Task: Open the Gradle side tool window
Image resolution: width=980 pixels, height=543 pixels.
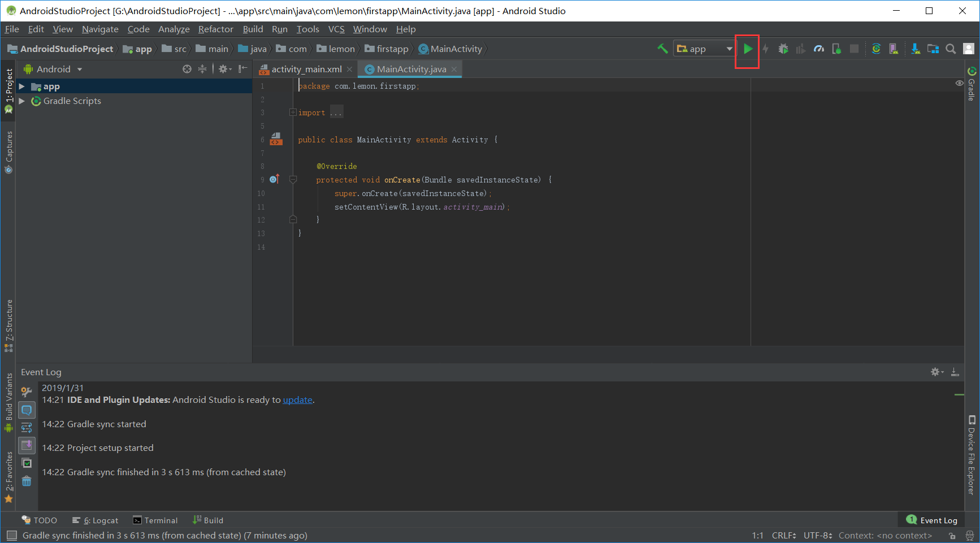Action: tap(972, 84)
